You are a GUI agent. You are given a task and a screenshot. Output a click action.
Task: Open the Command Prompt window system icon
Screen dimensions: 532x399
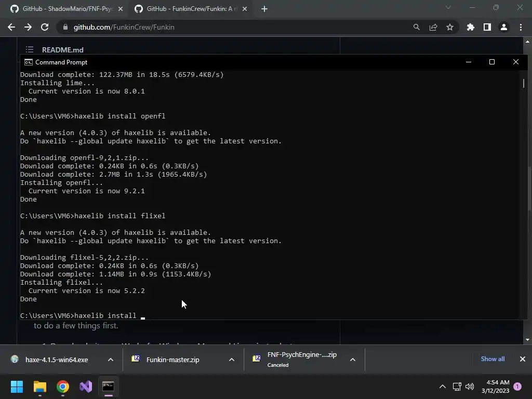click(29, 62)
